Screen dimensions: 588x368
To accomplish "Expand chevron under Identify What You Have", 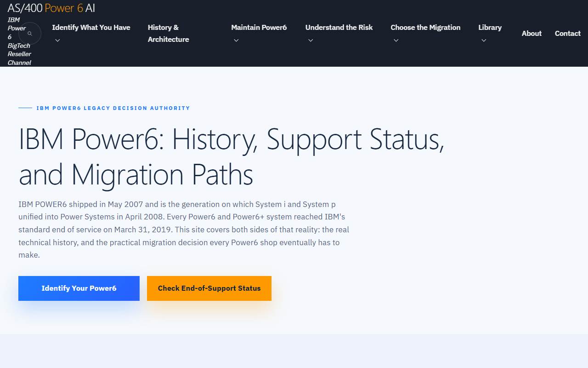I will [57, 40].
